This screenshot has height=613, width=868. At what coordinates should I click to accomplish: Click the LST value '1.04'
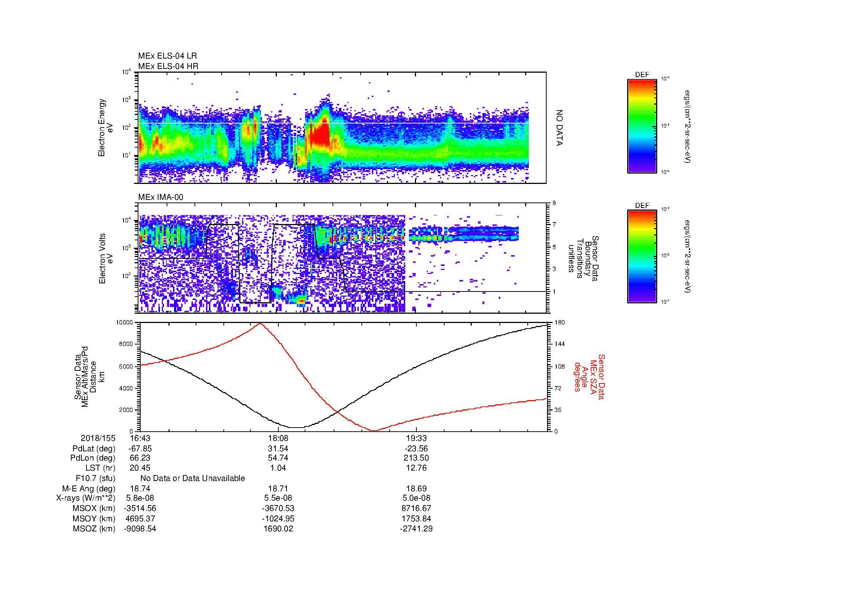point(278,468)
